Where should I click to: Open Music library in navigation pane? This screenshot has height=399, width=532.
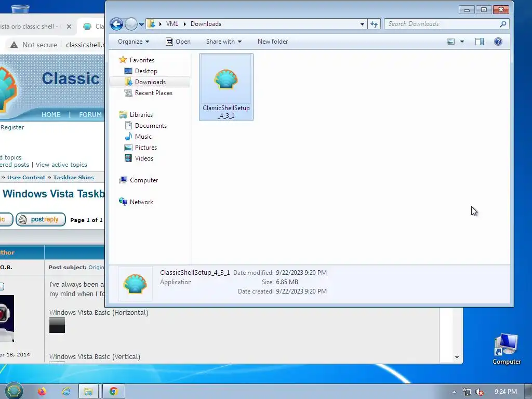[138, 137]
